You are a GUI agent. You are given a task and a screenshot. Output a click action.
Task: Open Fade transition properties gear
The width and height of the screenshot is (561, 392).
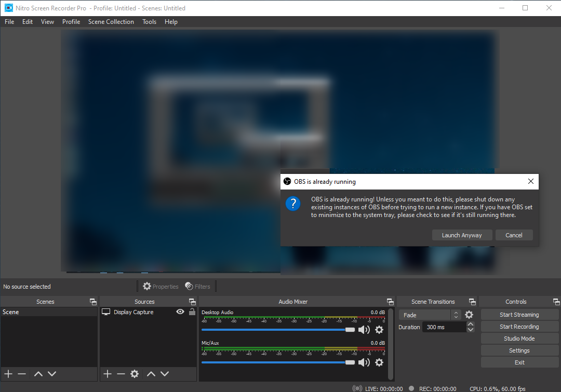[x=469, y=315]
